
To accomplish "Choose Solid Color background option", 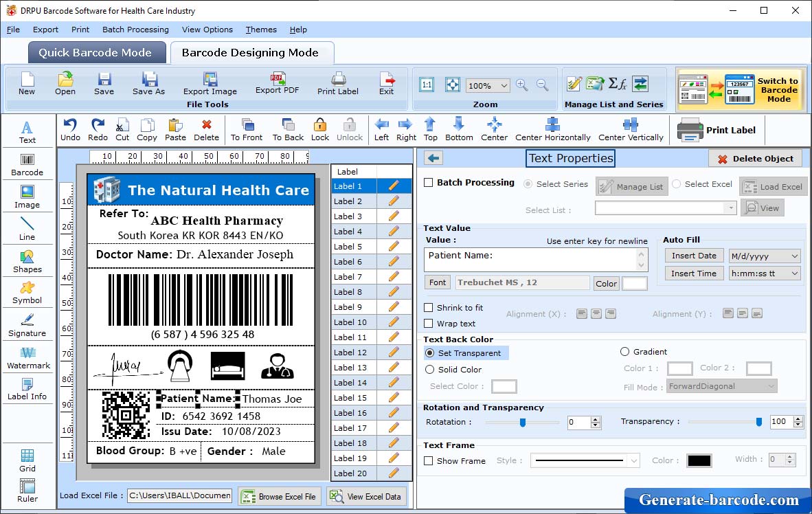I will tap(430, 370).
